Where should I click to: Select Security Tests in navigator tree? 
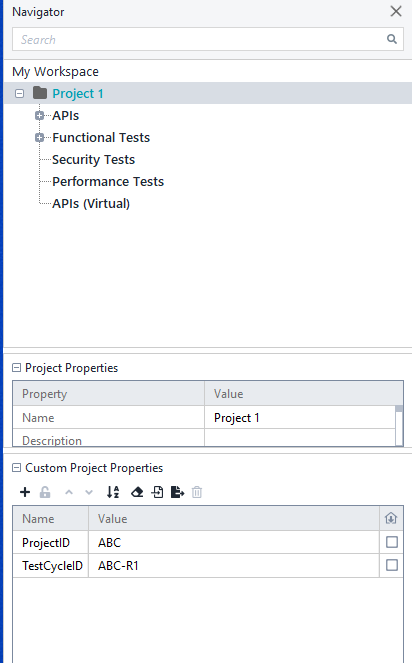[x=93, y=160]
